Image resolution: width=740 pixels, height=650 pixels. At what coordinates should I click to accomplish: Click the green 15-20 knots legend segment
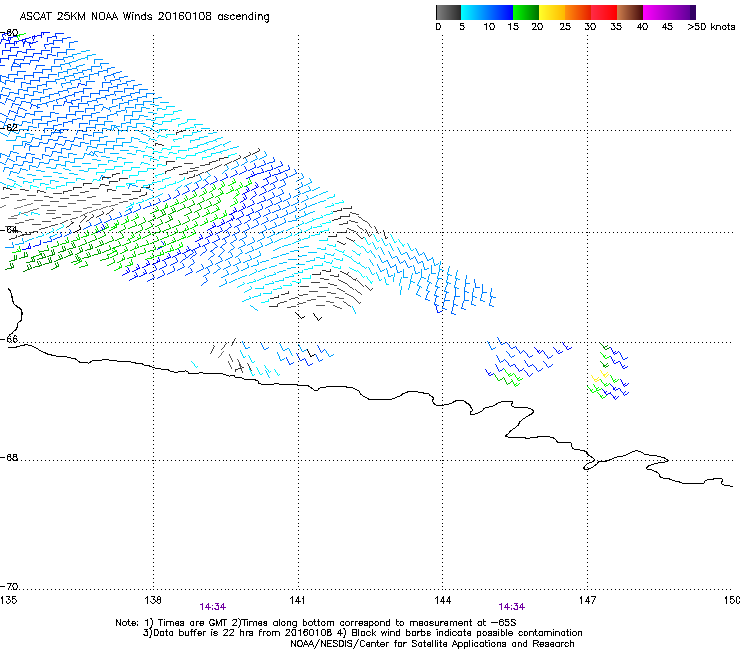526,12
